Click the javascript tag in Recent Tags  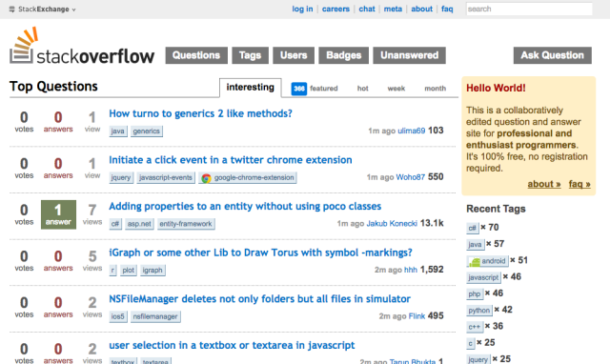point(483,277)
